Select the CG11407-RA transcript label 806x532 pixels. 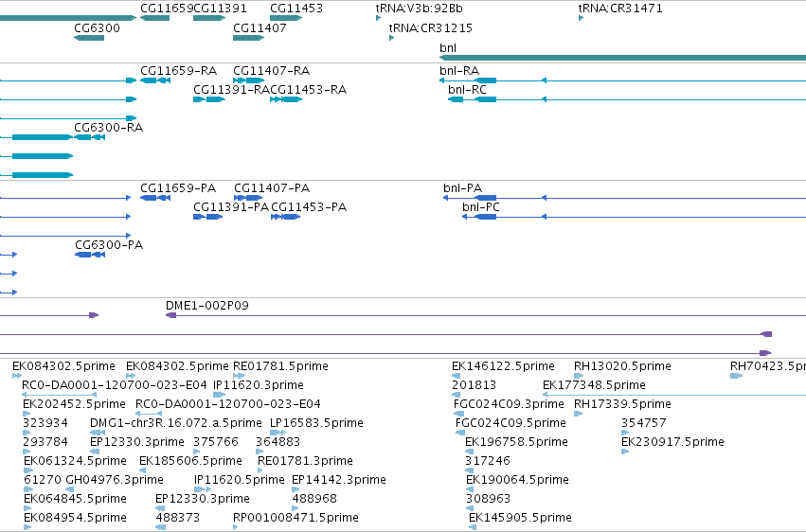click(x=272, y=70)
